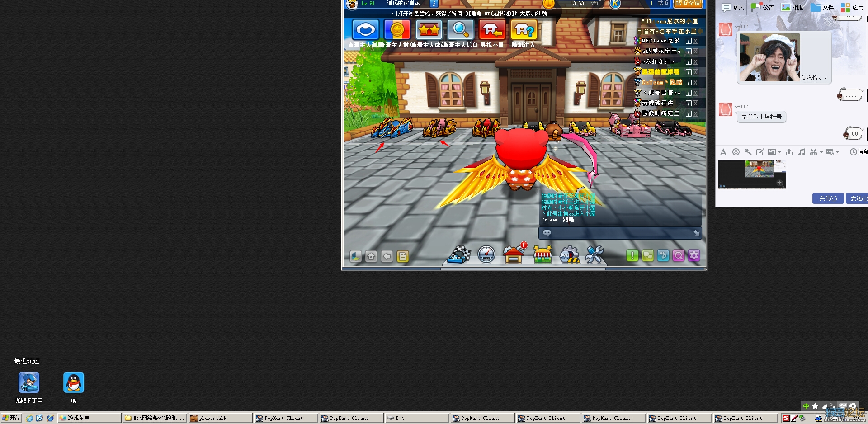The height and width of the screenshot is (424, 868).
Task: Kick c彼岸花宝宝c with X box
Action: (696, 51)
